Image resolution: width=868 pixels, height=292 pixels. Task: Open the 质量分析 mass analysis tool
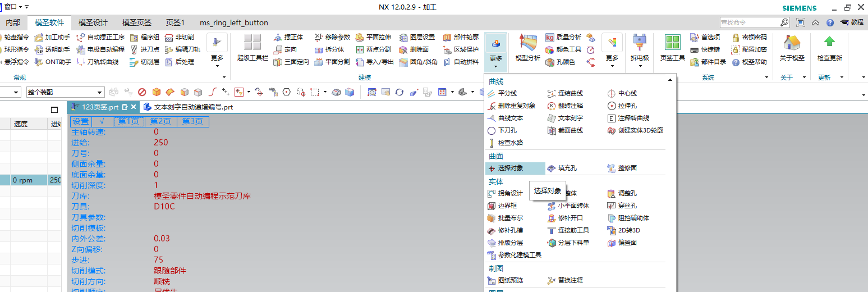[x=563, y=37]
